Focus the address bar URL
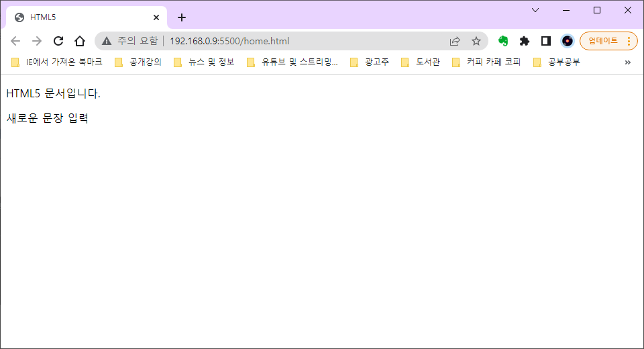The width and height of the screenshot is (644, 349). (x=229, y=41)
